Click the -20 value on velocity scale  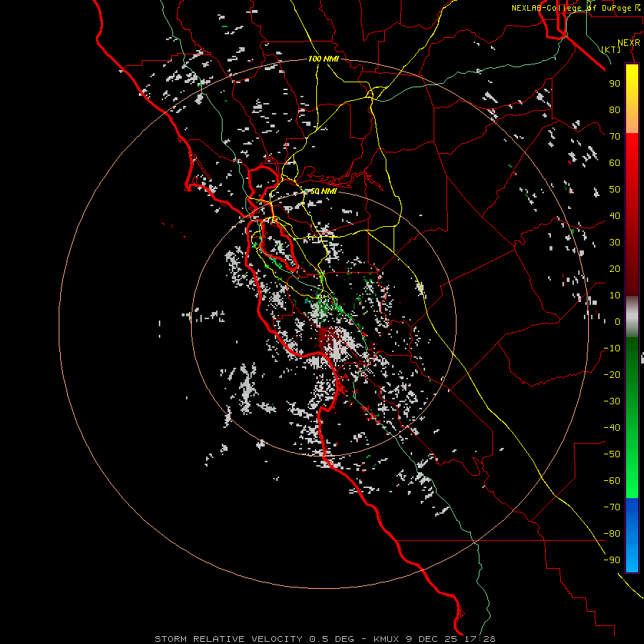(612, 375)
